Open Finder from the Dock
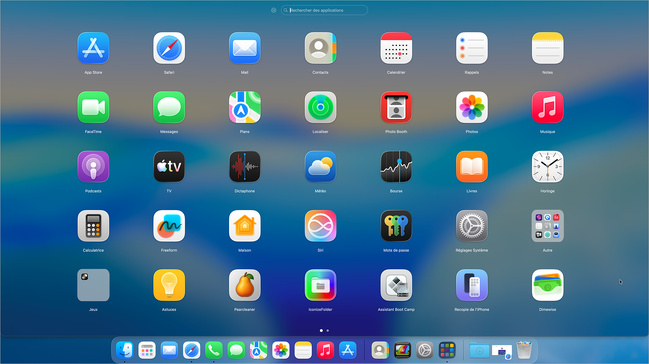 pos(125,350)
